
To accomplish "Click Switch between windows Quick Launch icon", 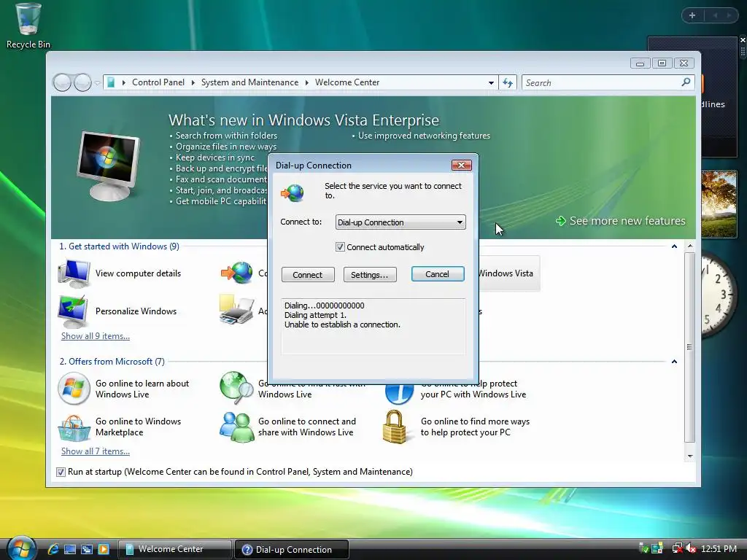I will (87, 549).
